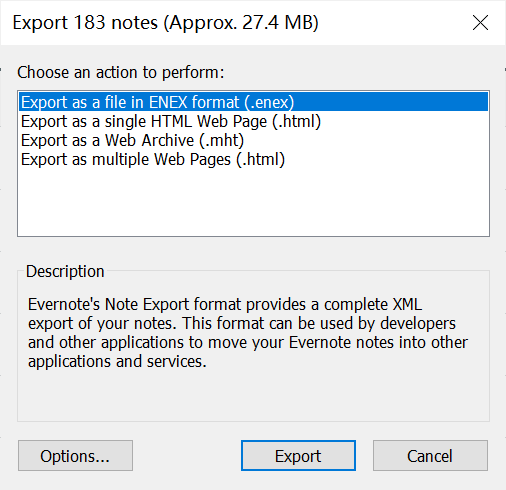Click the Choose an action to perform label
The height and width of the screenshot is (490, 506).
pos(121,72)
